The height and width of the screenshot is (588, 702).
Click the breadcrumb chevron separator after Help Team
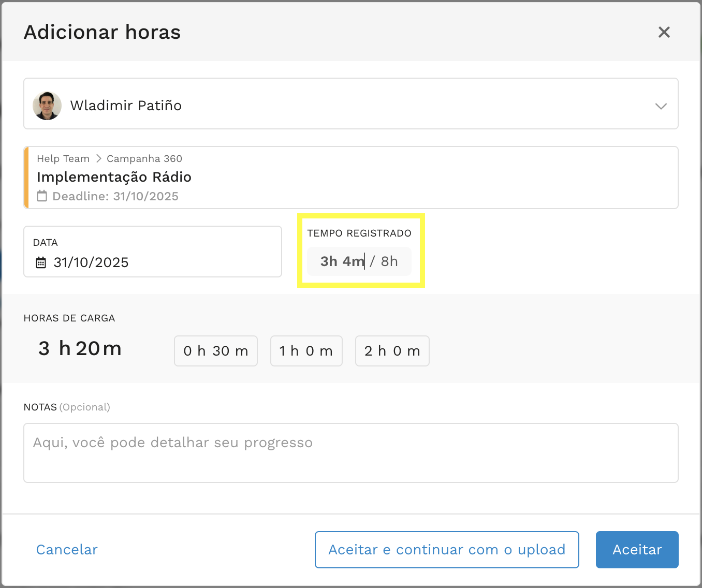(x=98, y=158)
